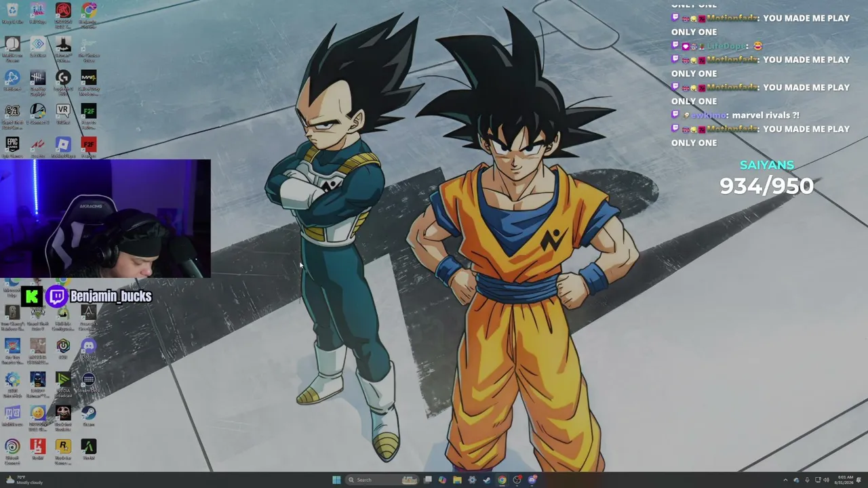Open the Epic Games launcher shortcut
Viewport: 868px width, 488px height.
(x=12, y=144)
